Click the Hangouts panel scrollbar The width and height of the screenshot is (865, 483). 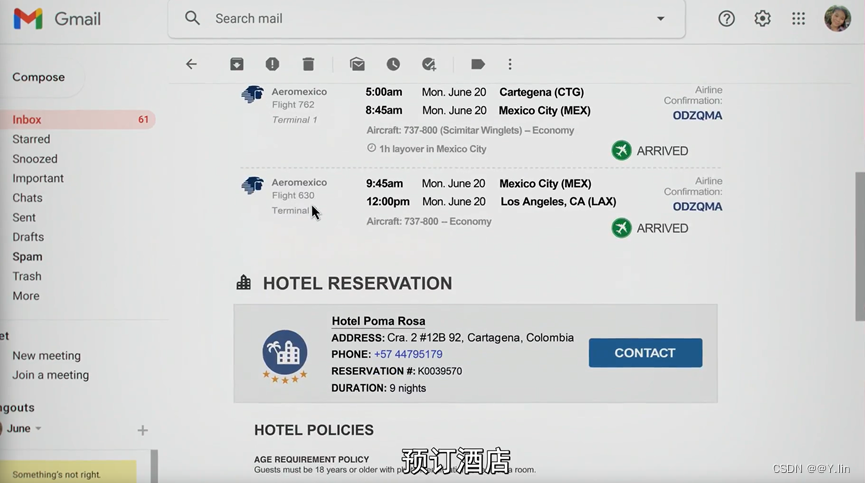(154, 466)
